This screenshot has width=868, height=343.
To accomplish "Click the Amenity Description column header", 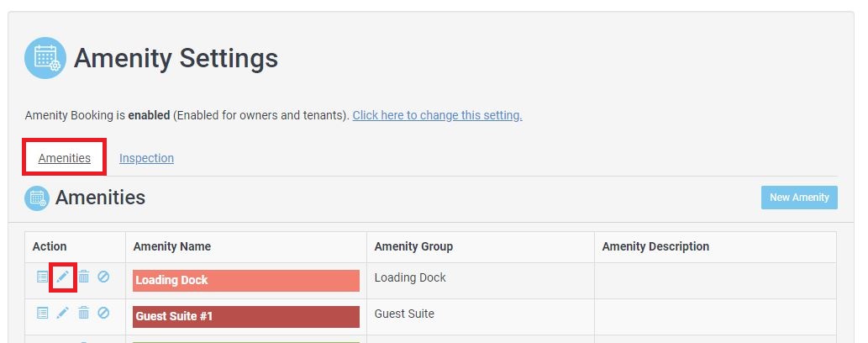I will [655, 246].
